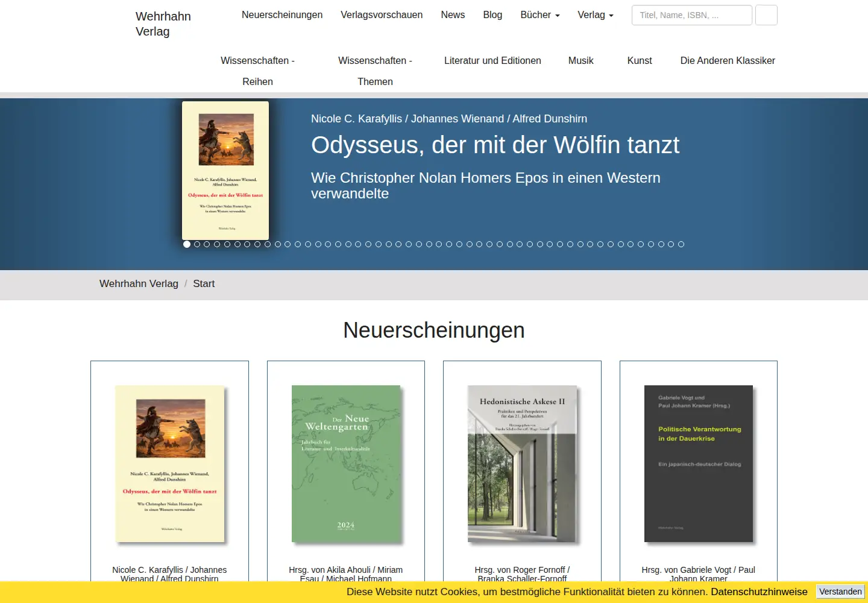Visit the Blog link in navigation
Image resolution: width=868 pixels, height=603 pixels.
[x=492, y=15]
